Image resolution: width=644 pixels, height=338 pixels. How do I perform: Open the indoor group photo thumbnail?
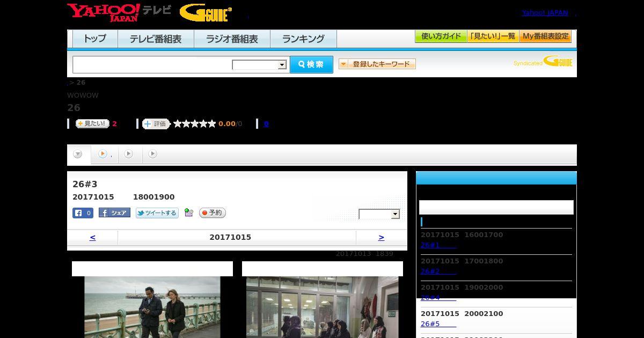click(x=323, y=307)
